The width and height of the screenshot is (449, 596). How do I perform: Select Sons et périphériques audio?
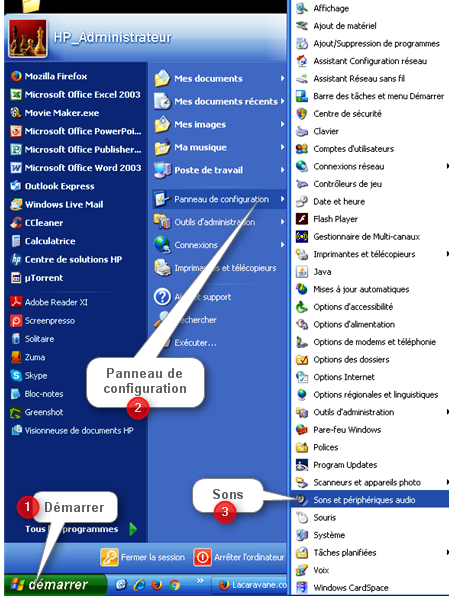pos(370,500)
